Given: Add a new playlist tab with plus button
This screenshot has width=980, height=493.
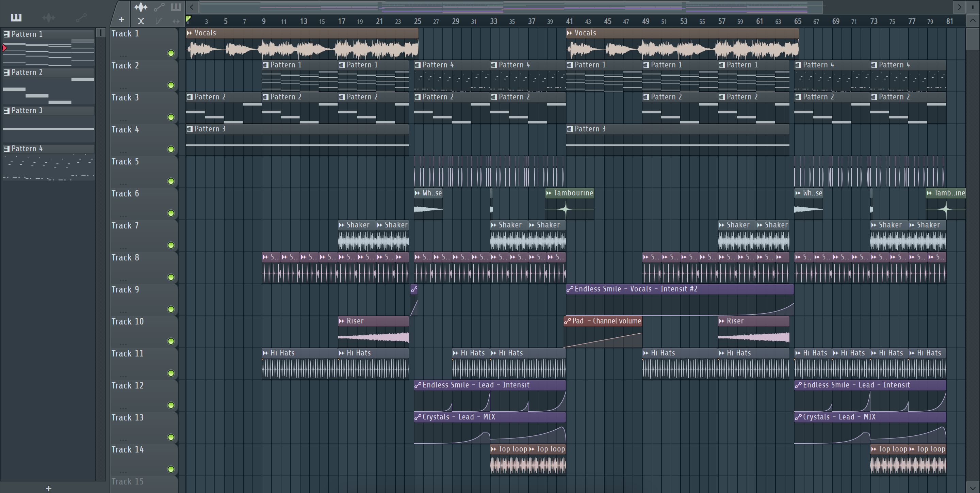Looking at the screenshot, I should coord(121,19).
